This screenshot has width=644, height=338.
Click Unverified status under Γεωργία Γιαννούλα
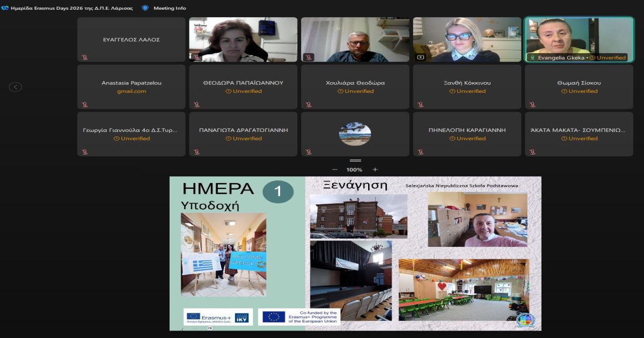pos(131,138)
